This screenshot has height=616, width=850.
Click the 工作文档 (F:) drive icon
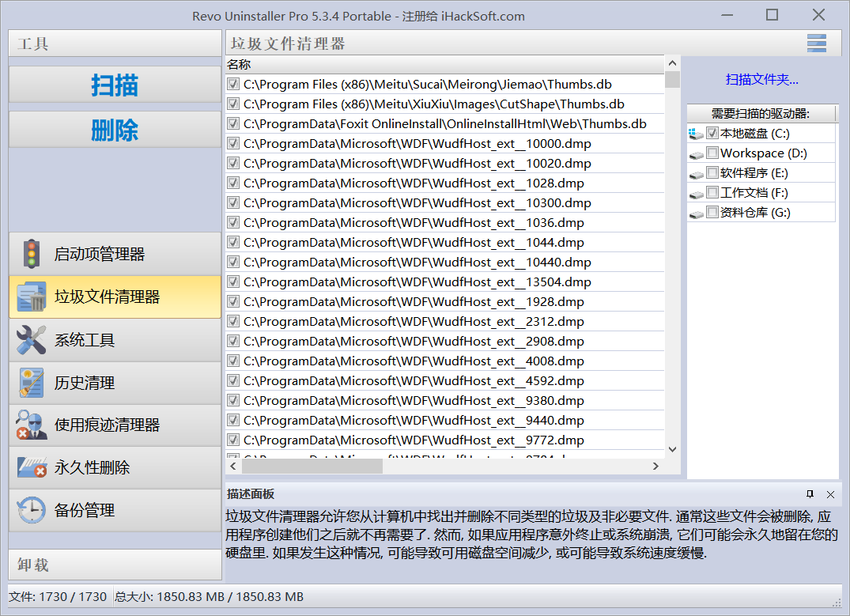(696, 194)
